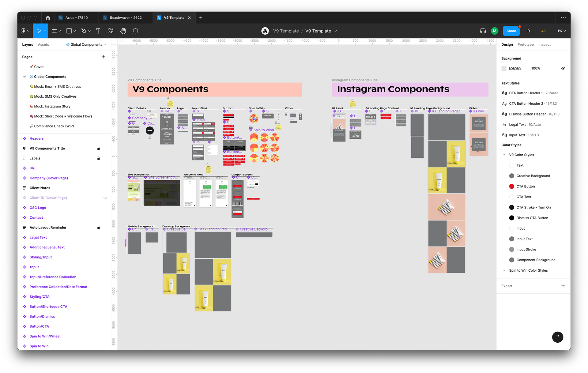Select the Hand tool
This screenshot has height=373, width=588.
tap(123, 31)
